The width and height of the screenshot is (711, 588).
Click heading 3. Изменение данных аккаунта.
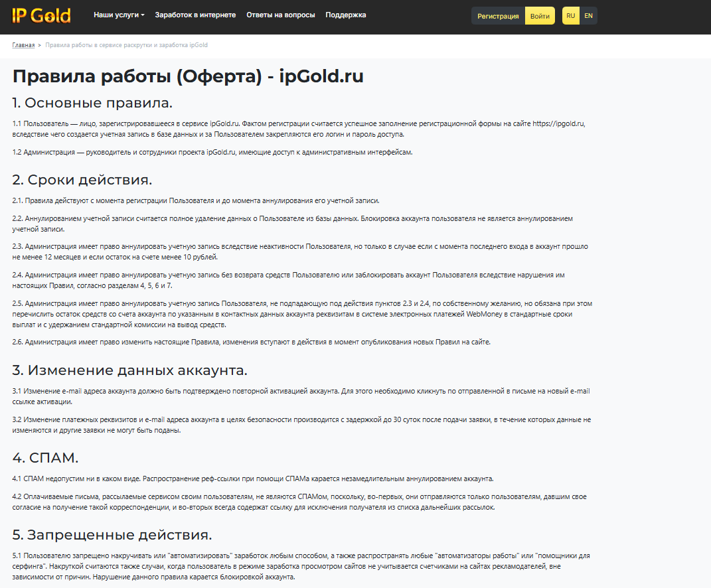coord(129,370)
